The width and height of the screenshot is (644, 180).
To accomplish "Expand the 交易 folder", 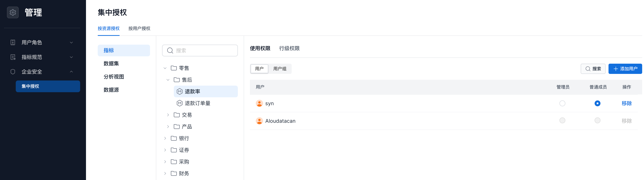I will coord(168,115).
